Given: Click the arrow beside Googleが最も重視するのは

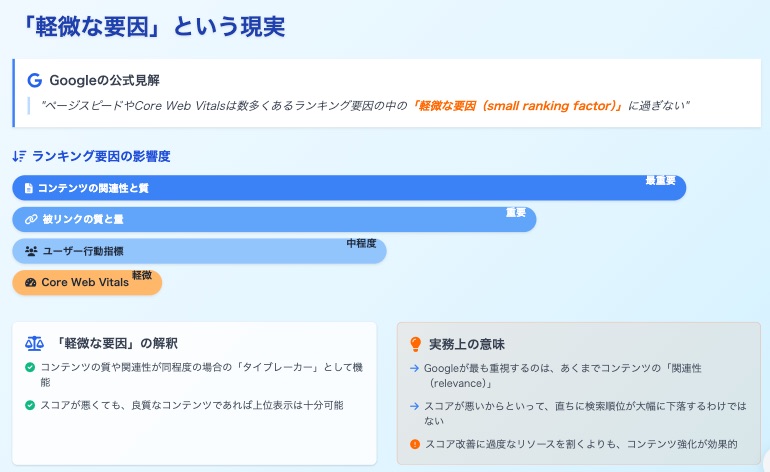Looking at the screenshot, I should point(414,368).
